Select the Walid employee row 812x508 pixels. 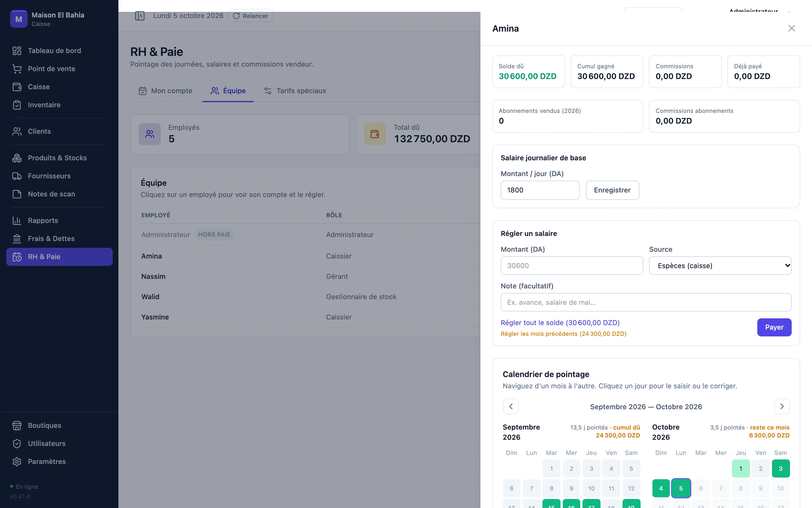(311, 297)
